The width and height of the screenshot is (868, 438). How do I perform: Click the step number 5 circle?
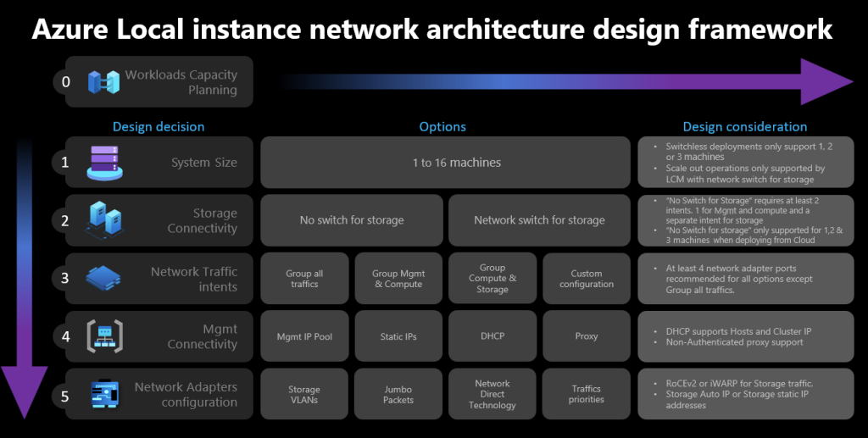coord(65,396)
